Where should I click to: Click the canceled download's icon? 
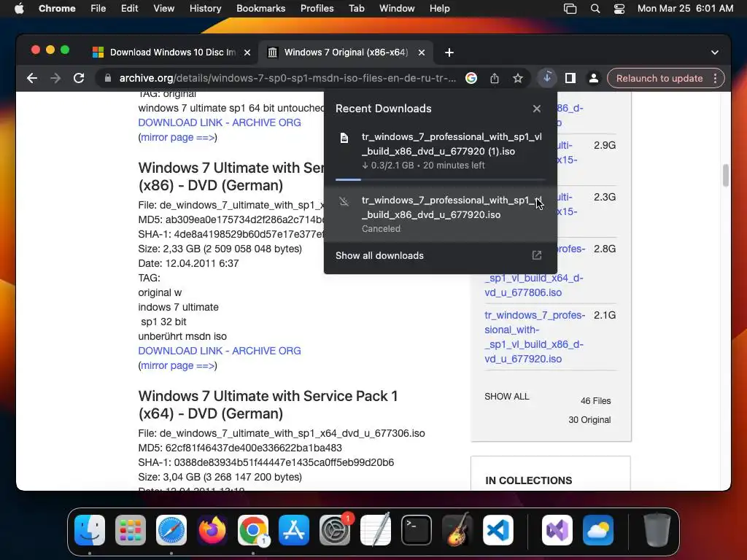point(344,201)
